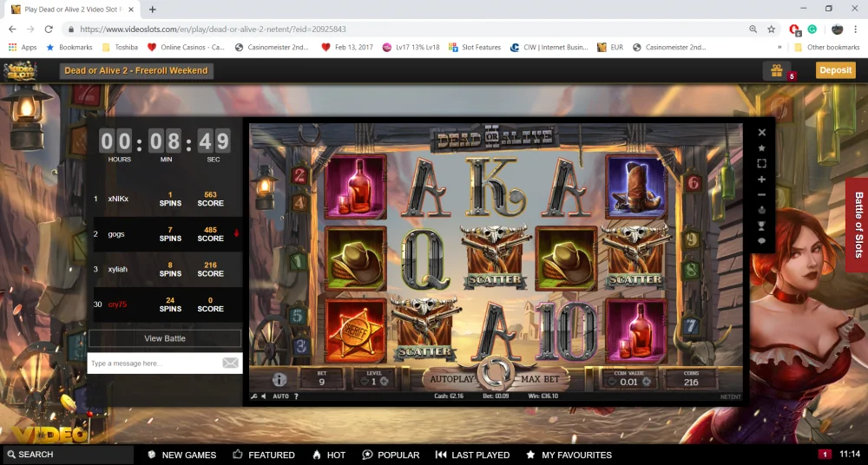The image size is (868, 465).
Task: Open the Battle of Slots side tab
Action: 858,225
